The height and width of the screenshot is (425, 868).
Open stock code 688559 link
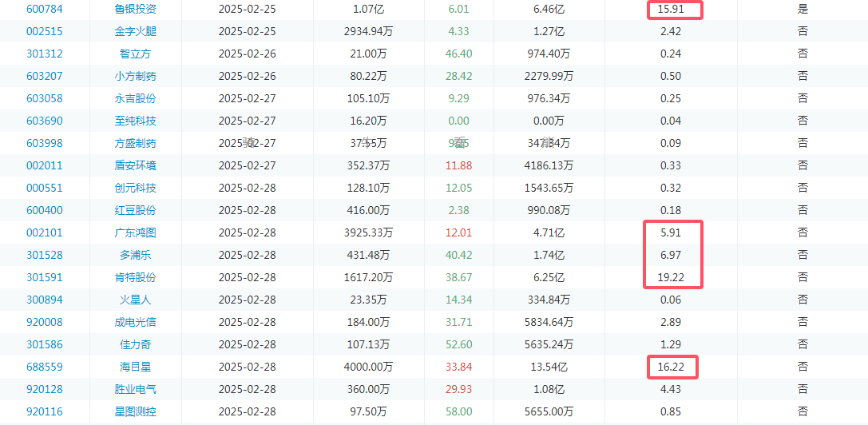pos(44,367)
